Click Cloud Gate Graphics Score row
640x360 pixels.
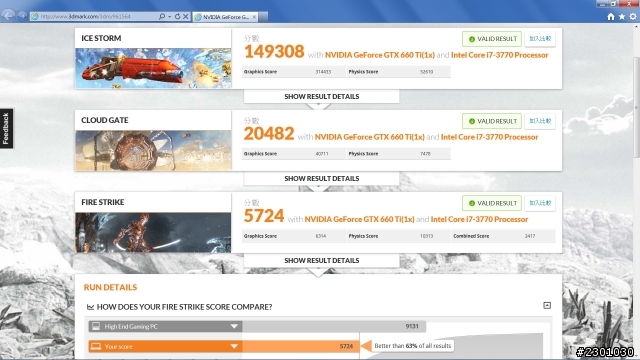[294, 154]
